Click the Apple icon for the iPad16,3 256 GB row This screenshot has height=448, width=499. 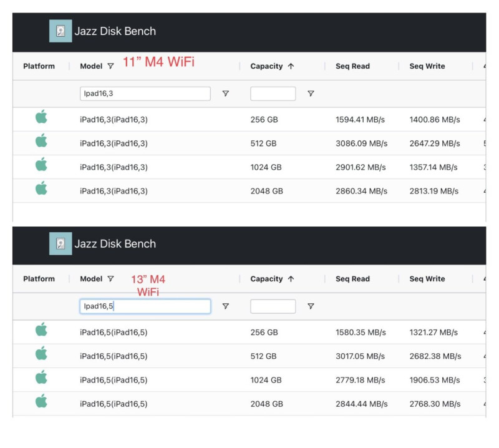coord(41,117)
